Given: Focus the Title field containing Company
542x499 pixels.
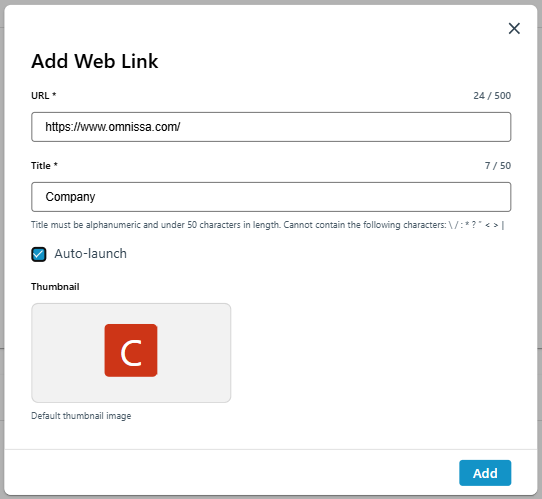Looking at the screenshot, I should click(271, 197).
